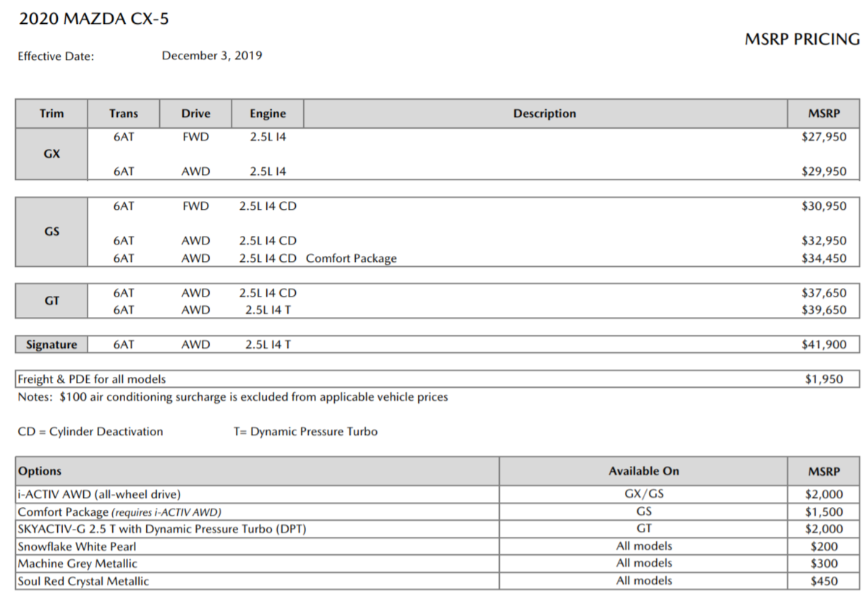Click 'FWD' in the GS first row
This screenshot has width=868, height=599.
[195, 206]
